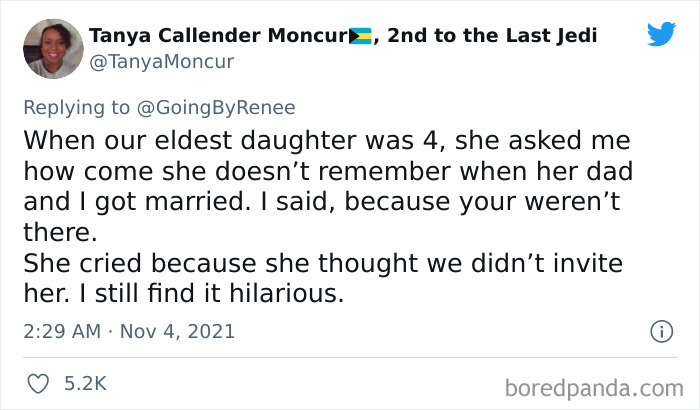The width and height of the screenshot is (700, 410).
Task: Click the line starting "She cried because"
Action: 322,264
